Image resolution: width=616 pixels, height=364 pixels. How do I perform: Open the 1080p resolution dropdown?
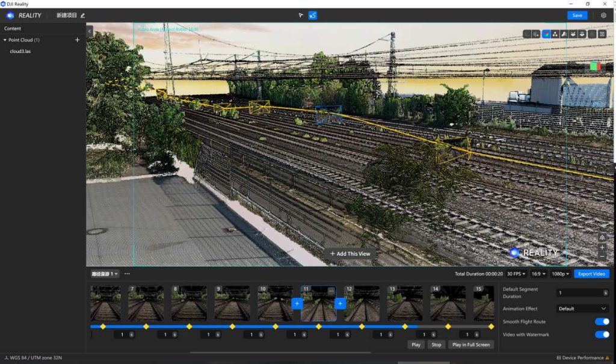click(x=560, y=274)
